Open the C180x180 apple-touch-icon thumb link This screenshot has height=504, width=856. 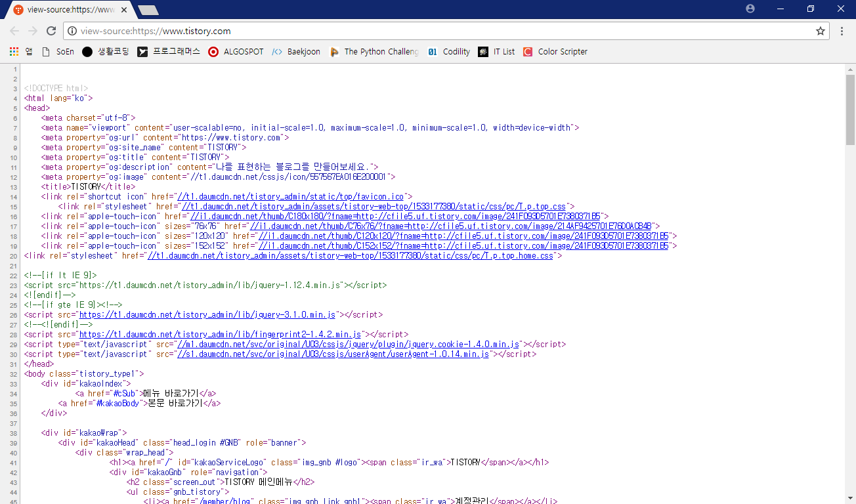396,216
